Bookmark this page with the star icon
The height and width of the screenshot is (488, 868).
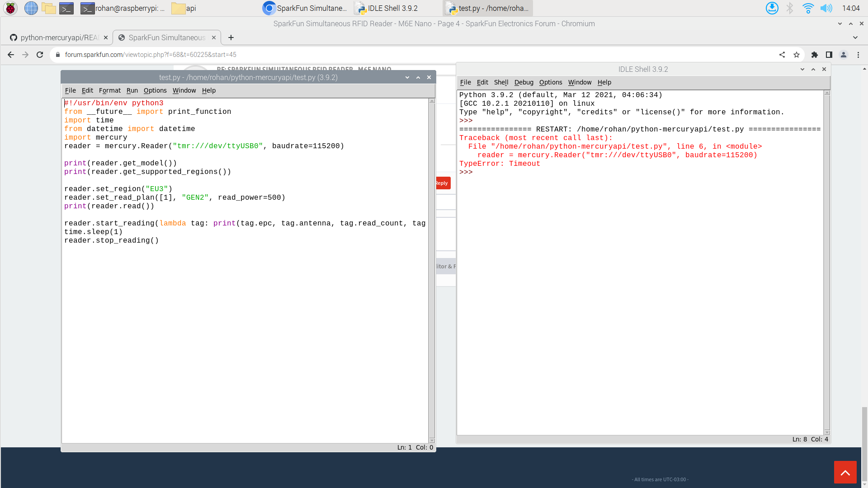[x=797, y=55]
